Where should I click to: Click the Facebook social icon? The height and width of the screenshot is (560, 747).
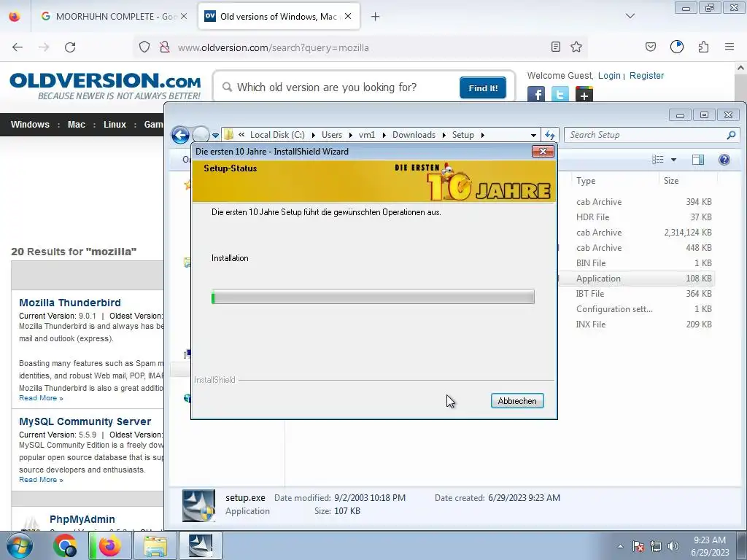(x=536, y=94)
